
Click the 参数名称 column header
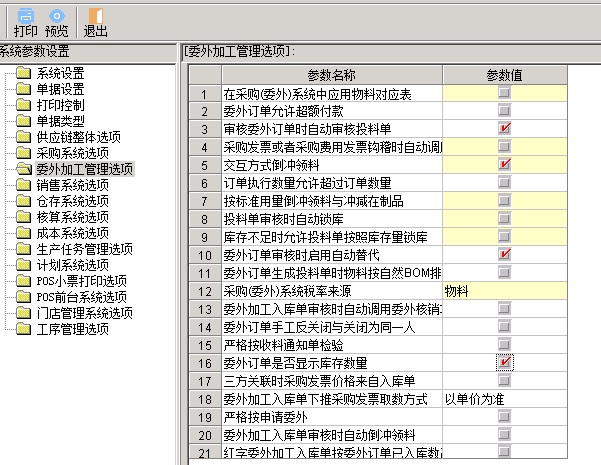pos(330,75)
